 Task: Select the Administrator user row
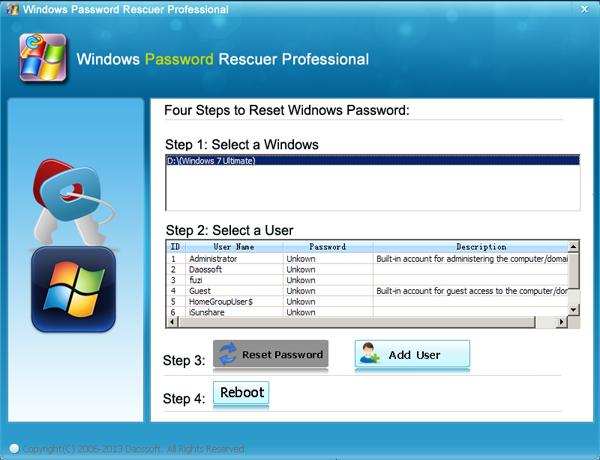(x=368, y=259)
